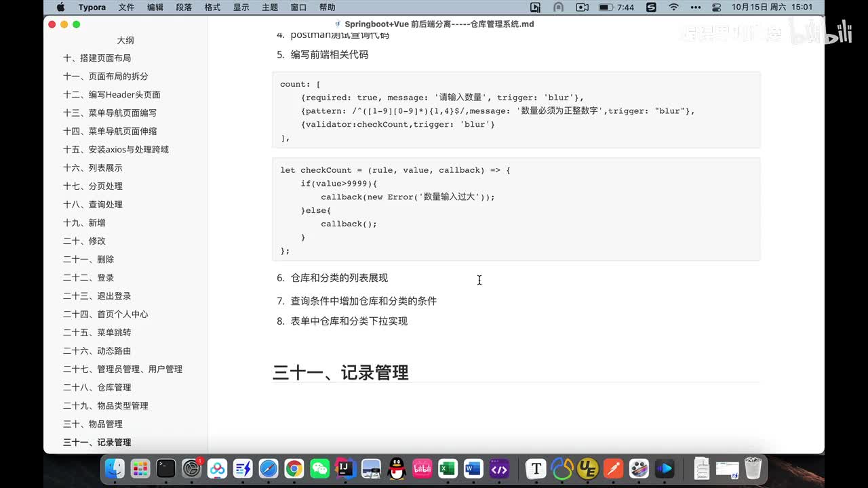The image size is (868, 488).
Task: Launch IntelliJ IDEA from the Dock
Action: (x=346, y=468)
